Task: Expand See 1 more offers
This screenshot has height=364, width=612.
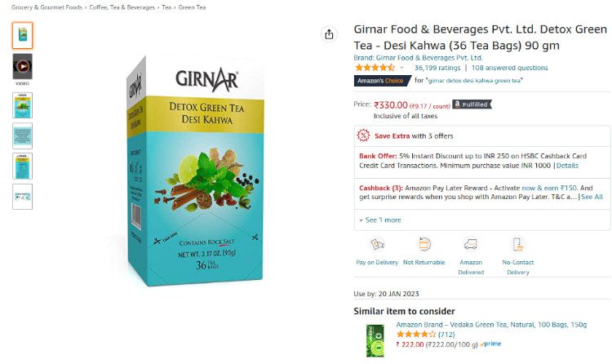Action: click(x=380, y=220)
